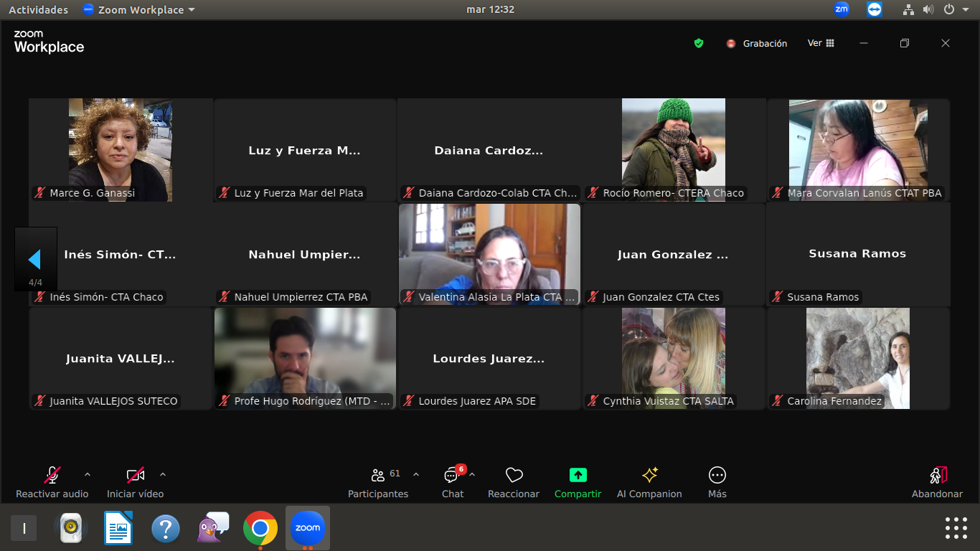The height and width of the screenshot is (551, 980).
Task: Open the AI Companion
Action: 649,482
